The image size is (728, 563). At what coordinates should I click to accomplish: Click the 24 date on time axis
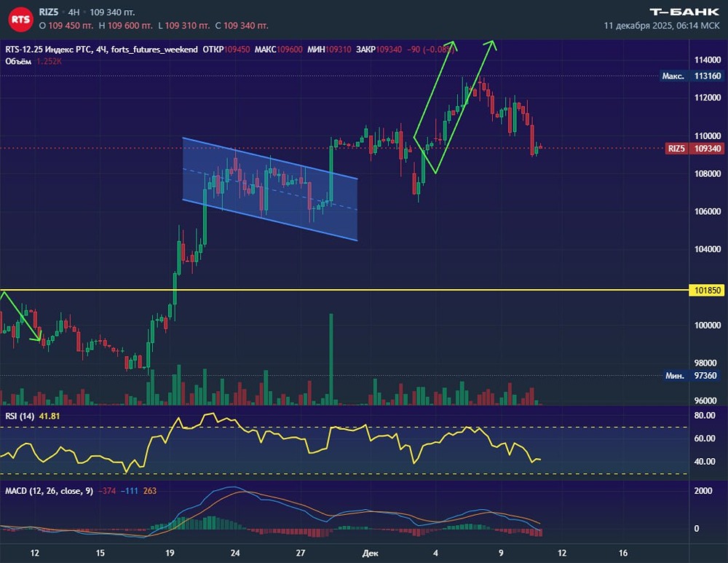[x=235, y=553]
